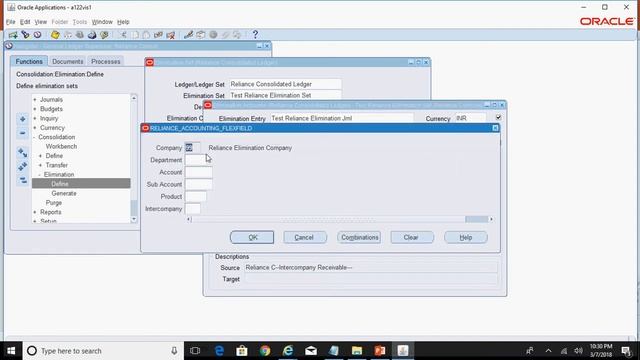Screen dimensions: 640x360
Task: Select Generate under Elimination
Action: [x=64, y=193]
